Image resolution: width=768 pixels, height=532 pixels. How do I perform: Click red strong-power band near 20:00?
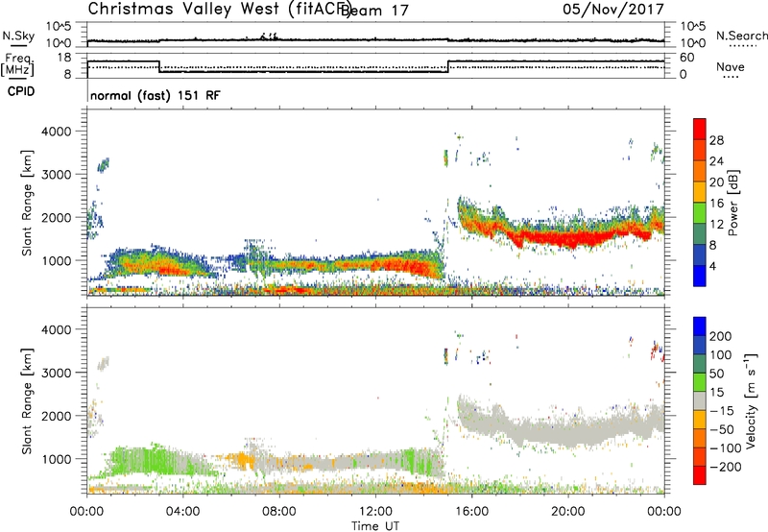(568, 238)
